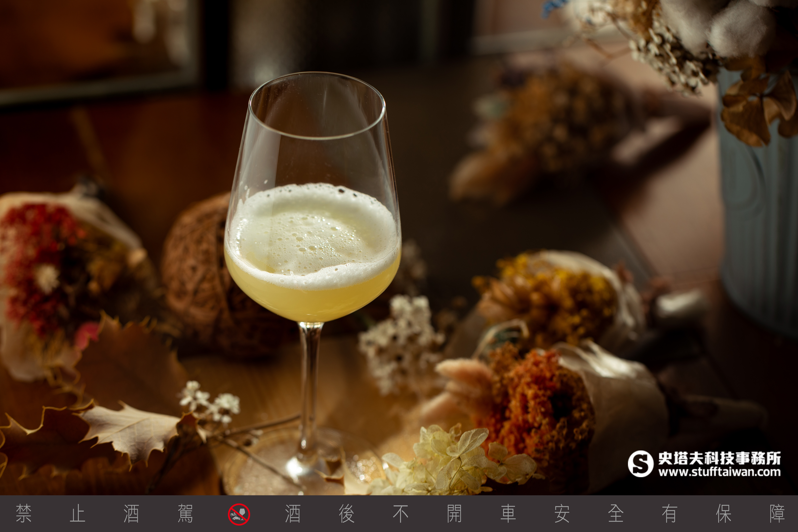Click the 開 character in the bottom banner
The height and width of the screenshot is (532, 798).
click(x=454, y=514)
